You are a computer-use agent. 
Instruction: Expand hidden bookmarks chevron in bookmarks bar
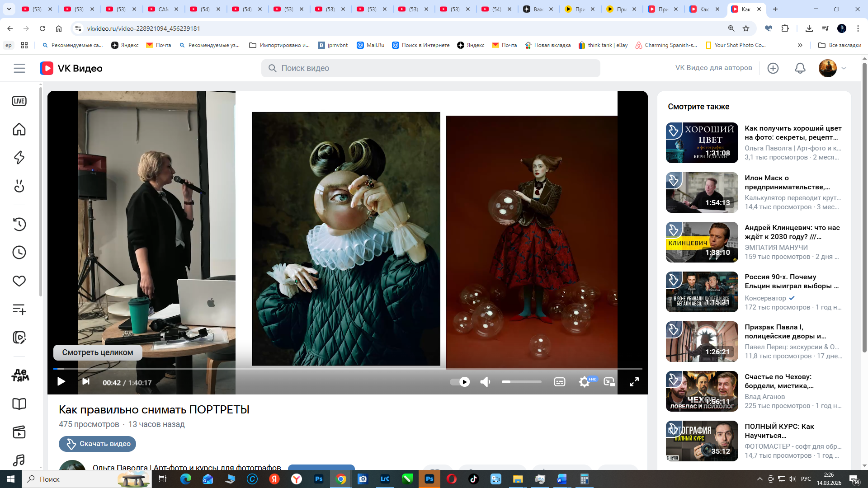pos(800,45)
